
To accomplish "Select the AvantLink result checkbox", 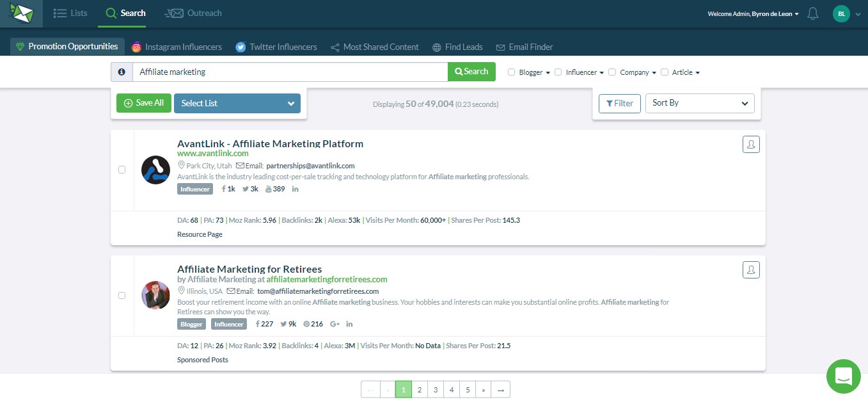I will 122,170.
